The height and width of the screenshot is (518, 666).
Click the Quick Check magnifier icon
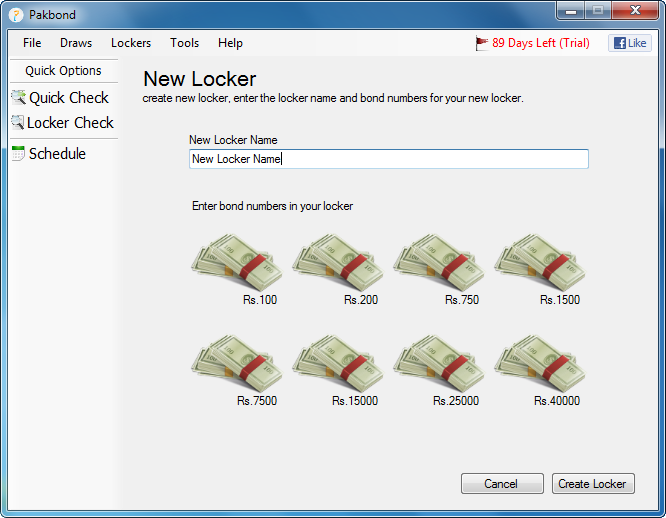point(18,97)
